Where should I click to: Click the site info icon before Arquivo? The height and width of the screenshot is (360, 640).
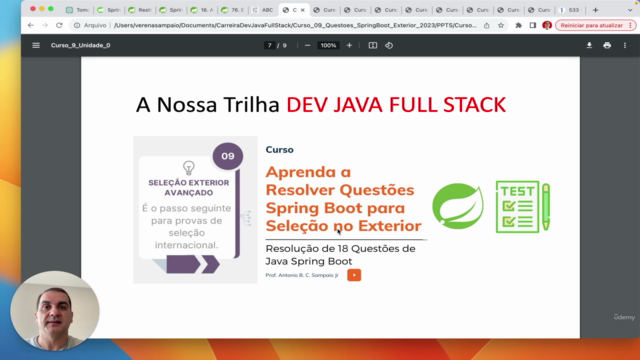coord(77,25)
